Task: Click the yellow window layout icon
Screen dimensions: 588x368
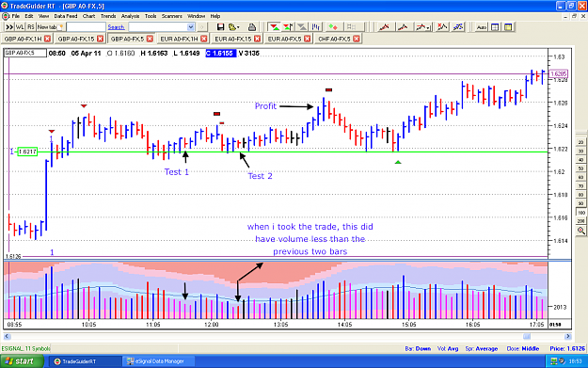Action: click(x=508, y=27)
